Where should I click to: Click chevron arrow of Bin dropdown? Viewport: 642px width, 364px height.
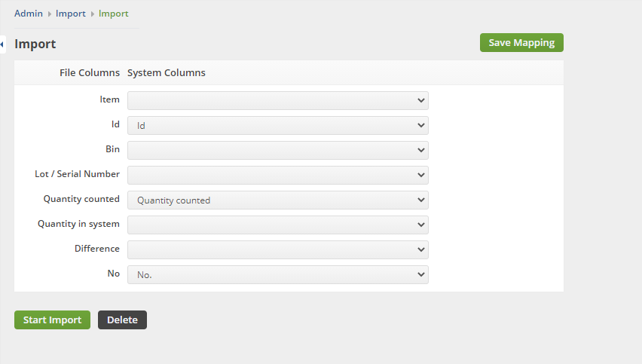pyautogui.click(x=421, y=150)
